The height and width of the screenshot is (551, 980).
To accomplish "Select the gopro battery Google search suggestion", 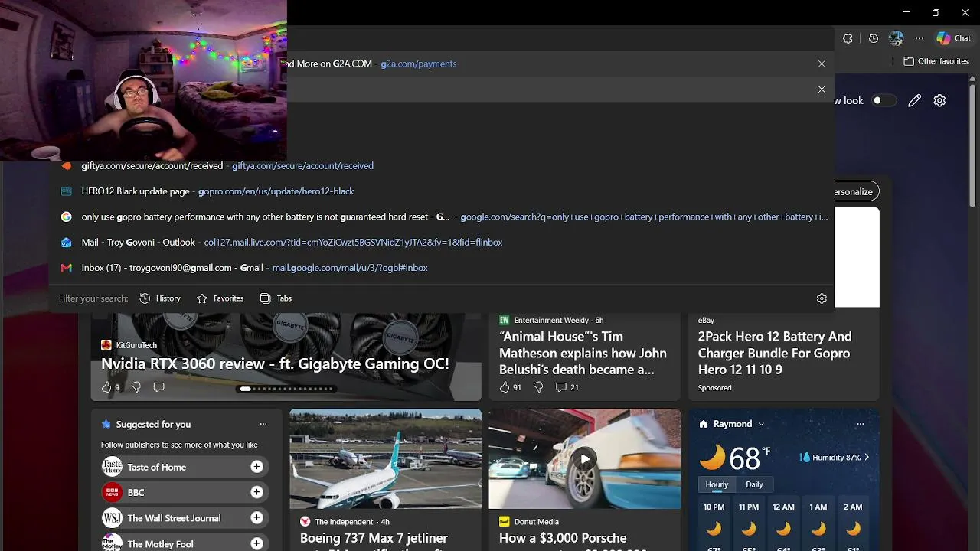I will click(441, 217).
